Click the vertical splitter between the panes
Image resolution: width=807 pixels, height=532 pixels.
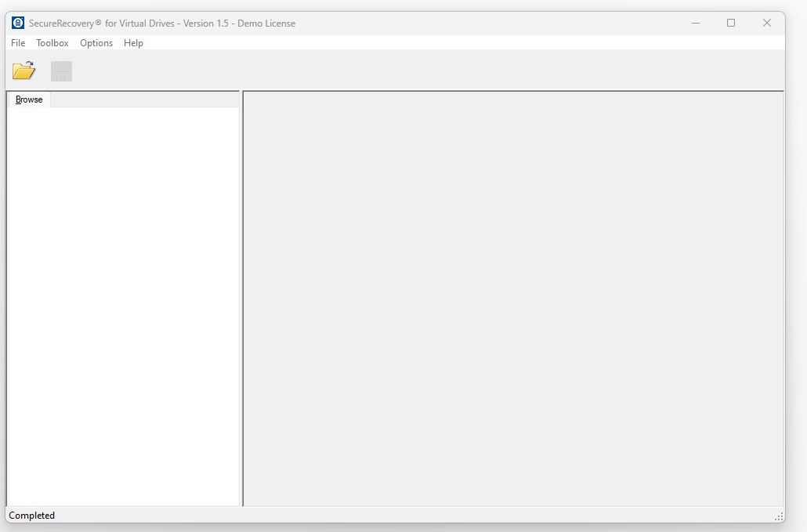point(241,298)
